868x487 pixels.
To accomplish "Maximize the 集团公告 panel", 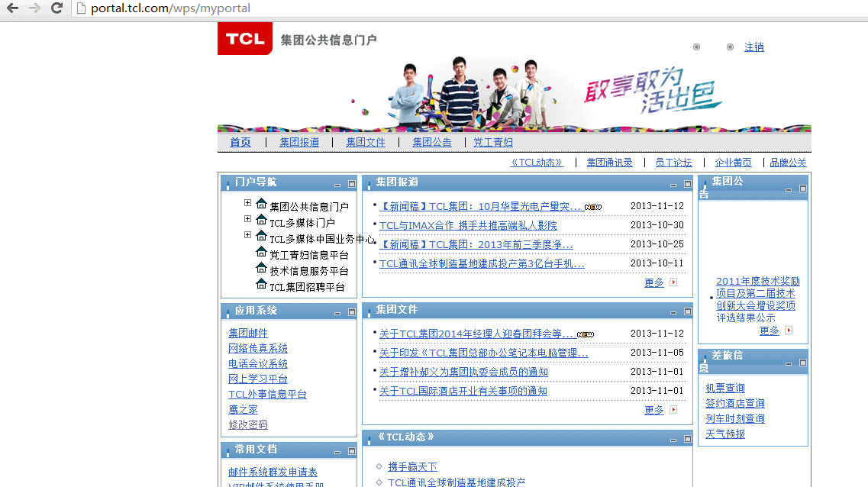I will (x=802, y=189).
